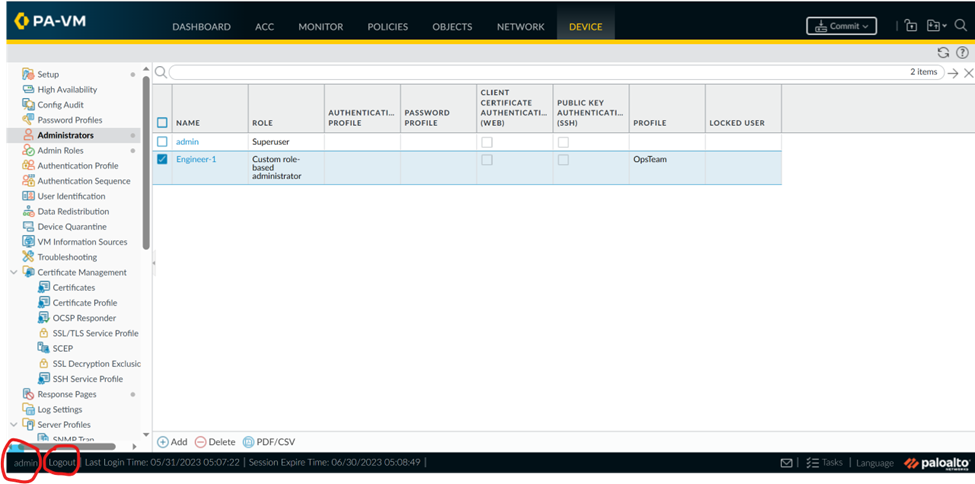Click the User Identification icon
Image resolution: width=975 pixels, height=484 pixels.
tap(28, 196)
